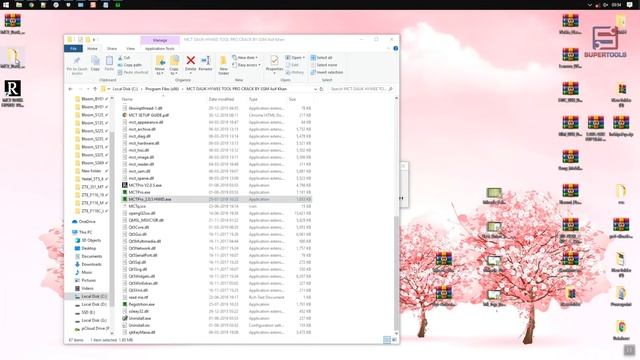Click the Properties icon in the ribbon
The width and height of the screenshot is (640, 360).
(274, 60)
